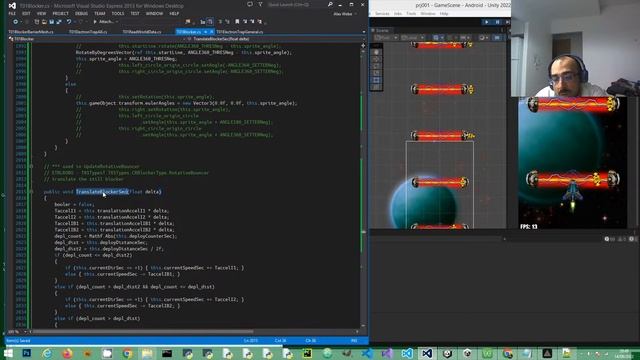The image size is (640, 360).
Task: Click 'Item(s) Saved' in the status bar
Action: click(x=18, y=340)
